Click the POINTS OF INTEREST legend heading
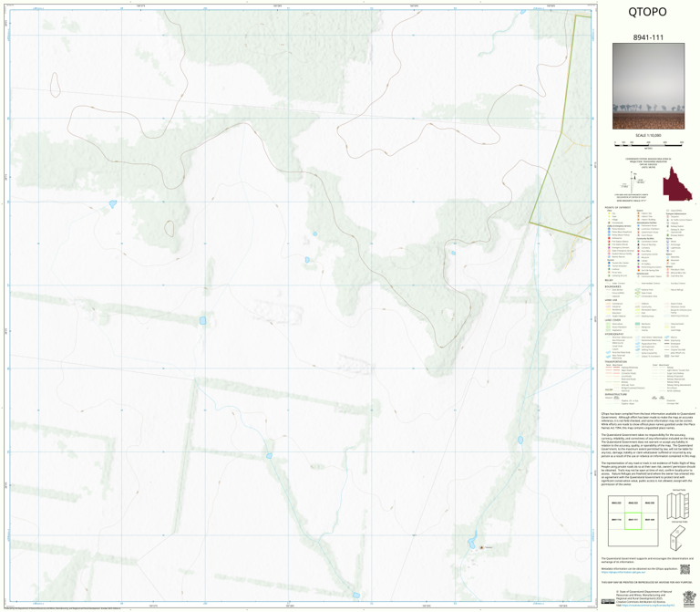 [x=618, y=208]
